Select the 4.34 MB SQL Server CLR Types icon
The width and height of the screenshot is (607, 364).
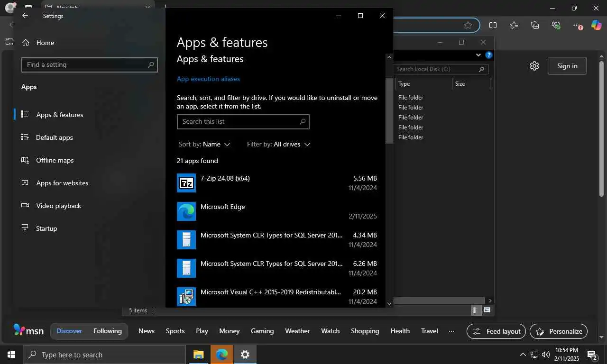pos(186,240)
